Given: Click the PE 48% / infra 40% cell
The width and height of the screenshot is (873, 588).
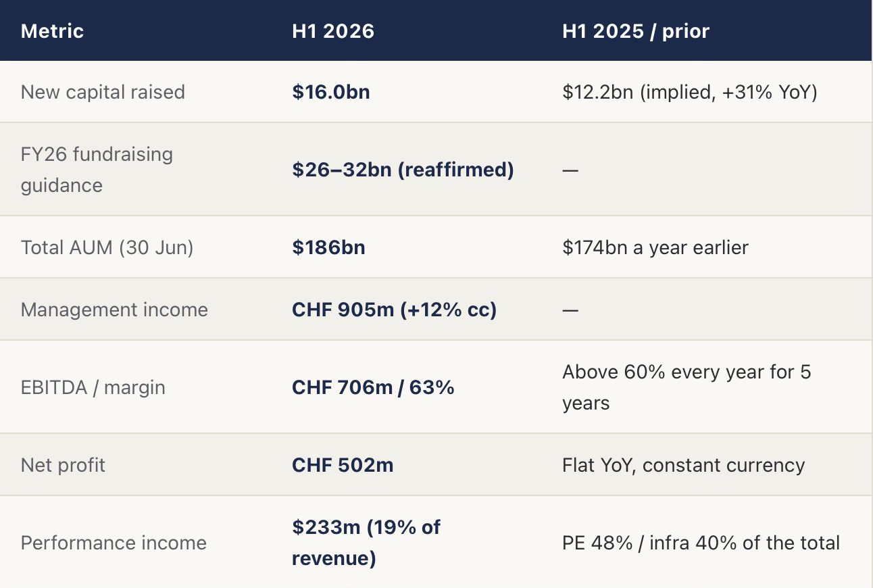Looking at the screenshot, I should click(701, 543).
